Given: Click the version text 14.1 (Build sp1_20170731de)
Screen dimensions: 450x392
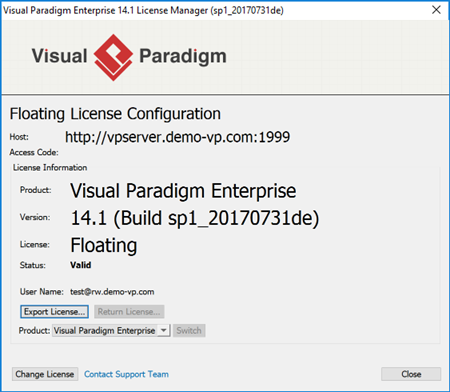Looking at the screenshot, I should click(195, 218).
